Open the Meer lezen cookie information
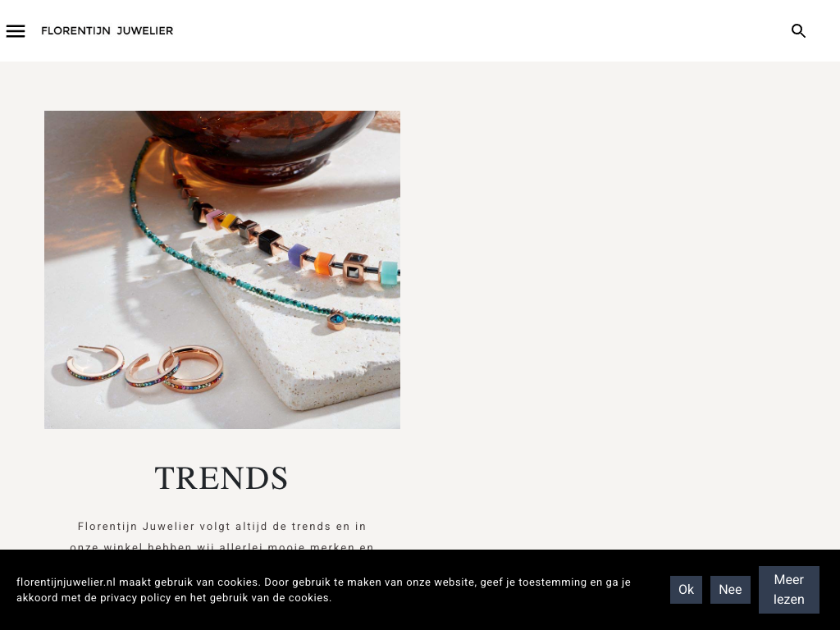 [x=788, y=590]
